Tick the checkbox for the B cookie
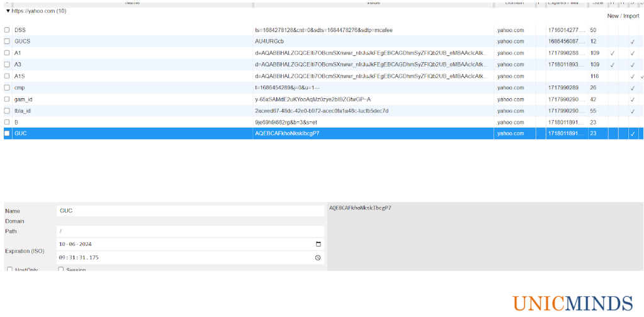The height and width of the screenshot is (317, 644). click(7, 122)
